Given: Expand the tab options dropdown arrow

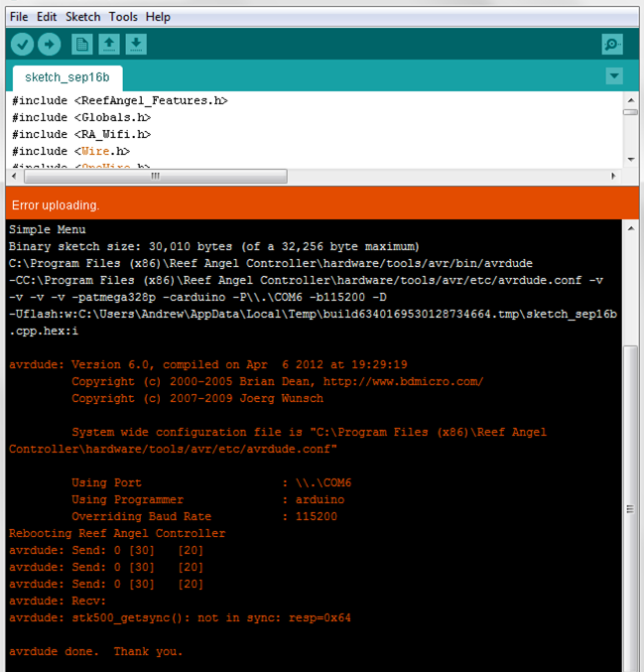Looking at the screenshot, I should (x=614, y=76).
